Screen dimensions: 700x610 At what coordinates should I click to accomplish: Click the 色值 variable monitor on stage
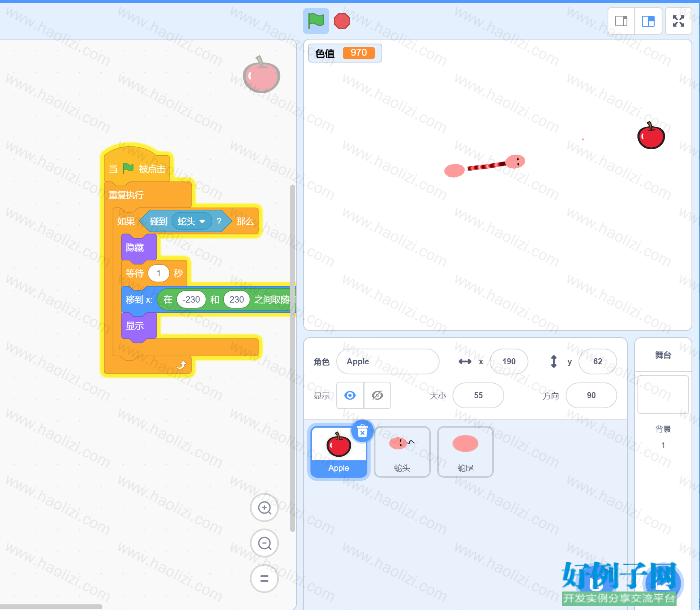coord(345,53)
